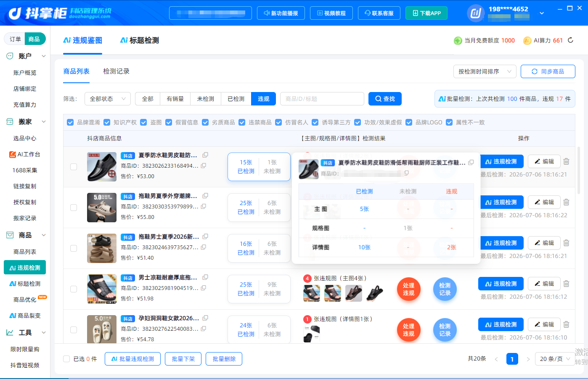Image resolution: width=588 pixels, height=379 pixels.
Task: Copy product ID 3823024639735627
Action: [x=204, y=247]
